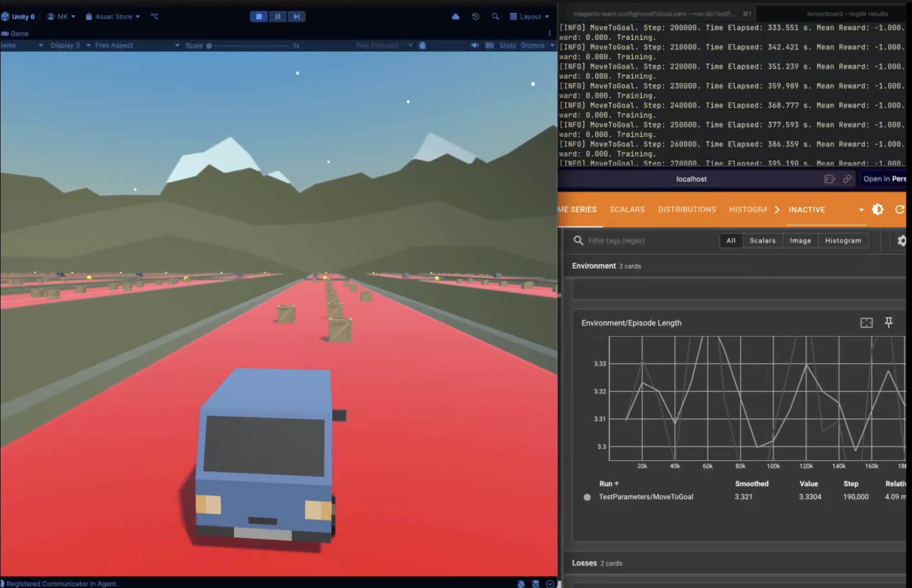Viewport: 912px width, 588px height.
Task: Open the undo history icon
Action: point(475,16)
